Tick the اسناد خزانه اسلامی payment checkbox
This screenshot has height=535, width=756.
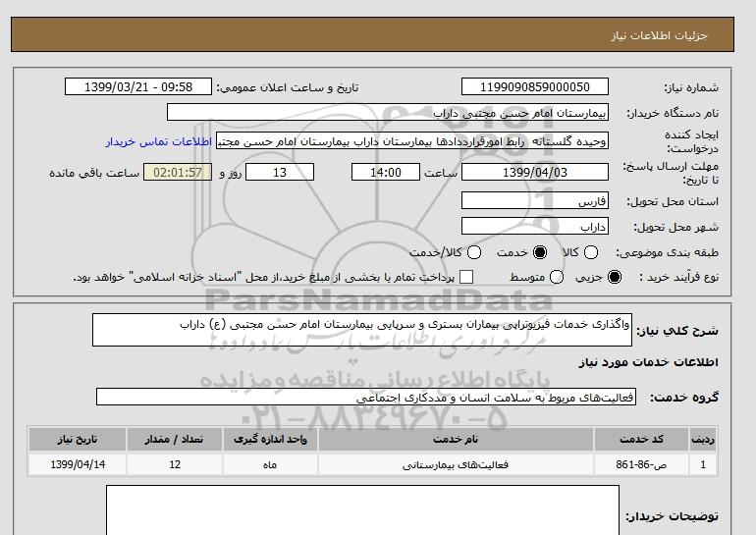pyautogui.click(x=466, y=277)
